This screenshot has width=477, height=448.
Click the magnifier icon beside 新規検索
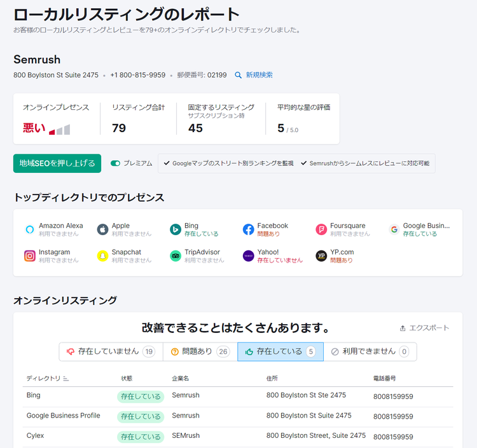(238, 75)
